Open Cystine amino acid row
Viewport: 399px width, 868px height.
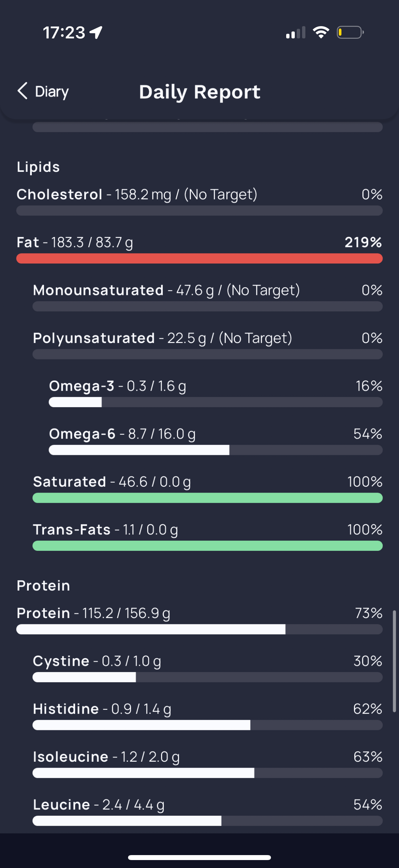click(207, 667)
